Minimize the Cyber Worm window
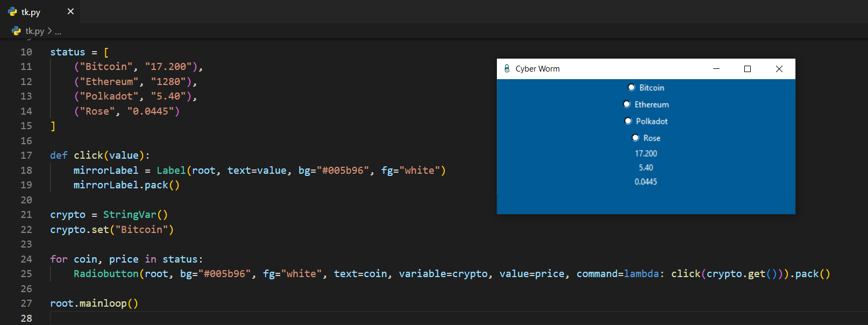Viewport: 868px width, 325px height. pyautogui.click(x=716, y=69)
